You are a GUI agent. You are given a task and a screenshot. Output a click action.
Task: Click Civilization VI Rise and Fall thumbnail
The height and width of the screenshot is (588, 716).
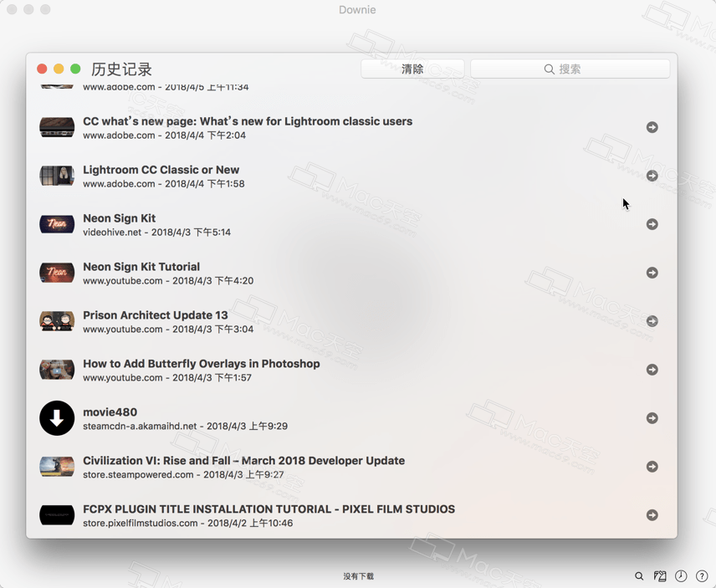pos(57,467)
